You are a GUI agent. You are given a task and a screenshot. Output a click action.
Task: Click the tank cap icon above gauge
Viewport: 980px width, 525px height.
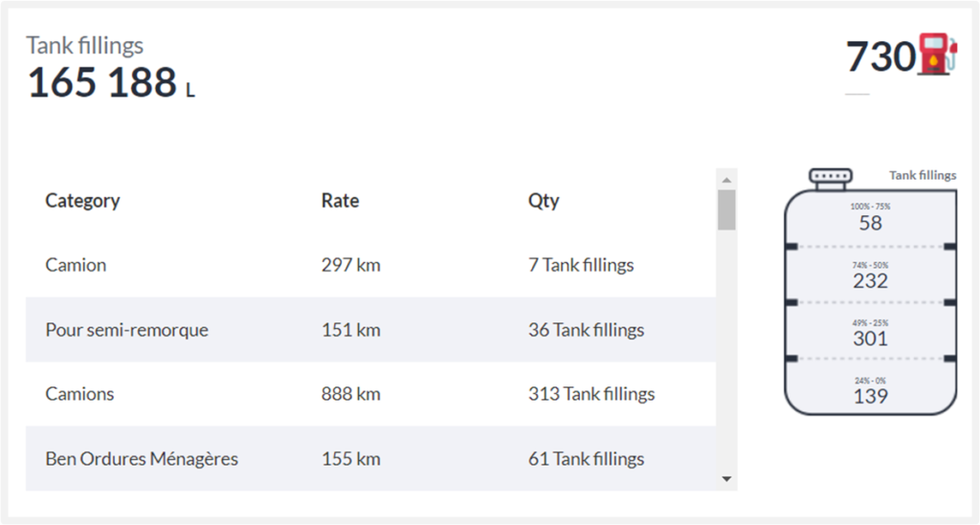[x=830, y=177]
